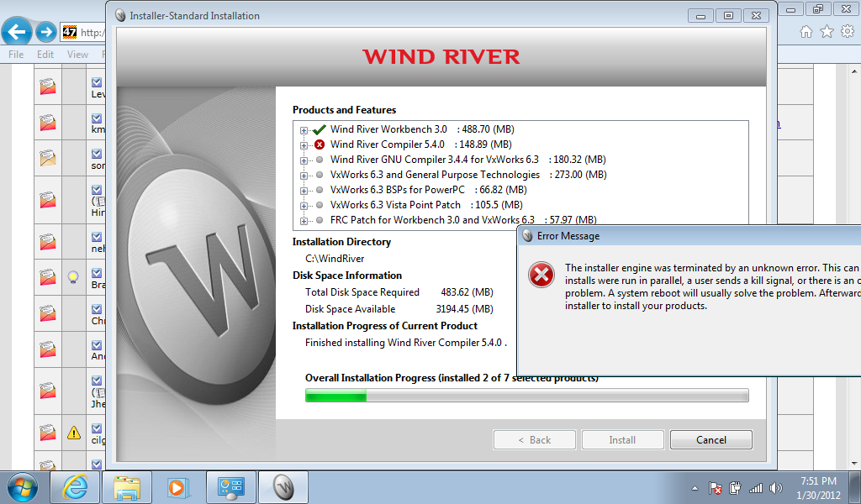Open Internet Explorer from taskbar
This screenshot has height=504, width=861.
75,487
